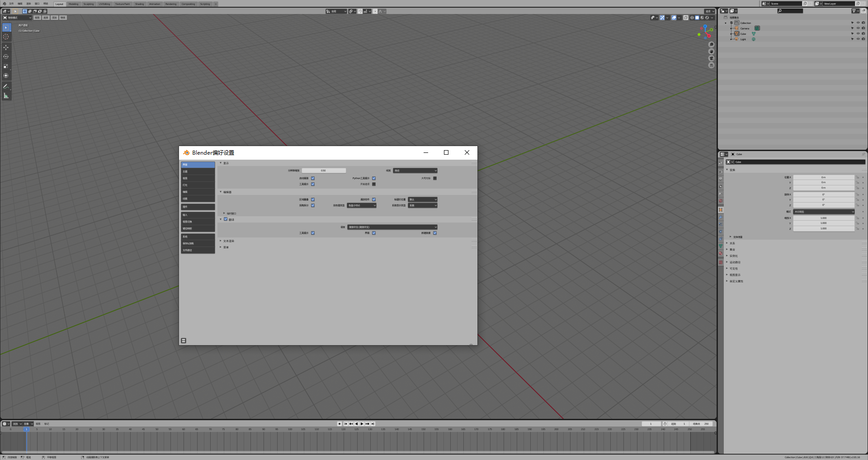868x460 pixels.
Task: Activate the Measure tool
Action: click(x=6, y=95)
